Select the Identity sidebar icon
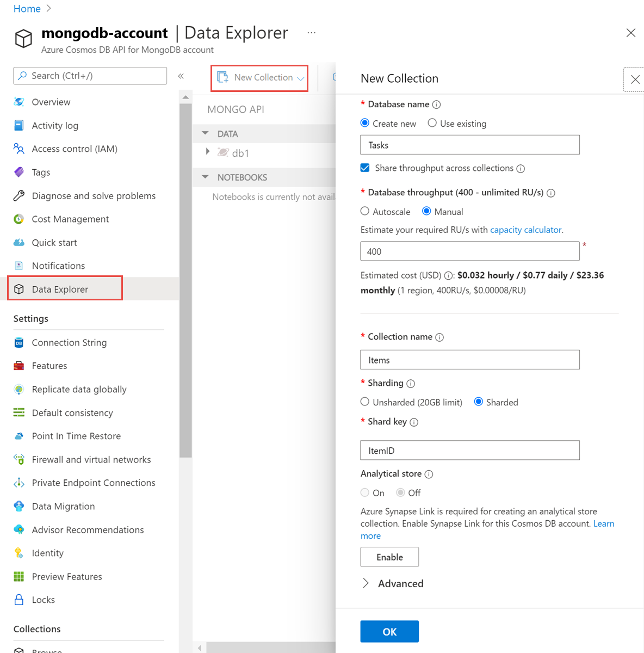Image resolution: width=644 pixels, height=653 pixels. click(18, 553)
